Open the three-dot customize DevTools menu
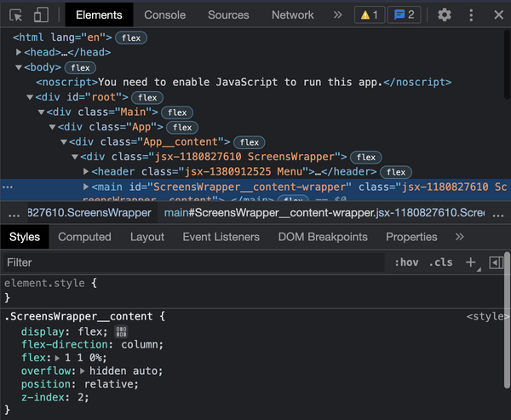The image size is (511, 420). (x=471, y=14)
